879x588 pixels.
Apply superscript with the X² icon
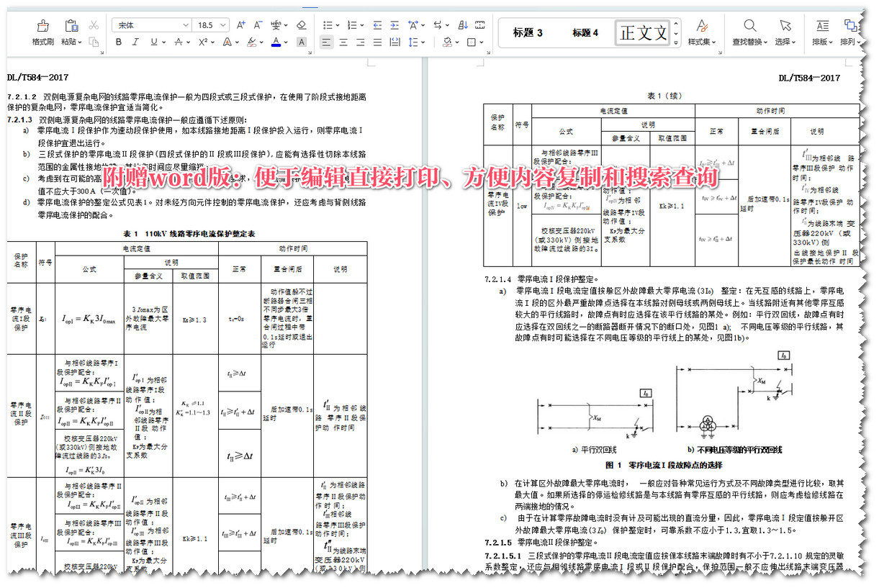click(x=202, y=42)
